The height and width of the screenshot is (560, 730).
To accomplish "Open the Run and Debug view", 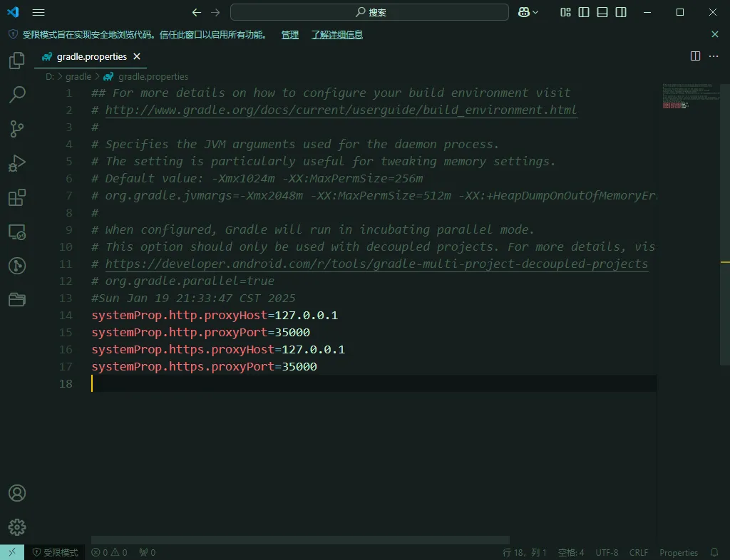I will point(17,163).
